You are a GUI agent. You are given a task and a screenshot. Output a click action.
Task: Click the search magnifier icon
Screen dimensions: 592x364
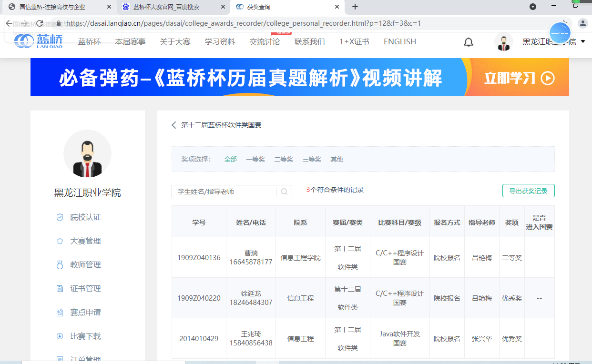284,192
